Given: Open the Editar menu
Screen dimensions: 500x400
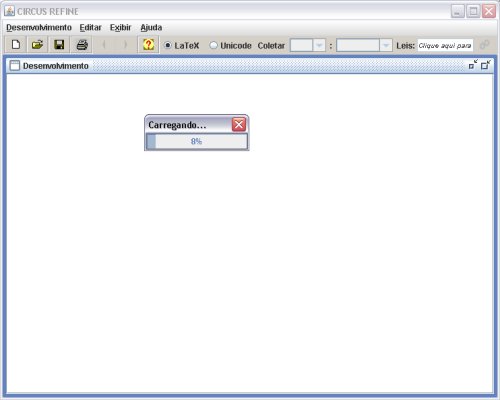Looking at the screenshot, I should [x=90, y=27].
